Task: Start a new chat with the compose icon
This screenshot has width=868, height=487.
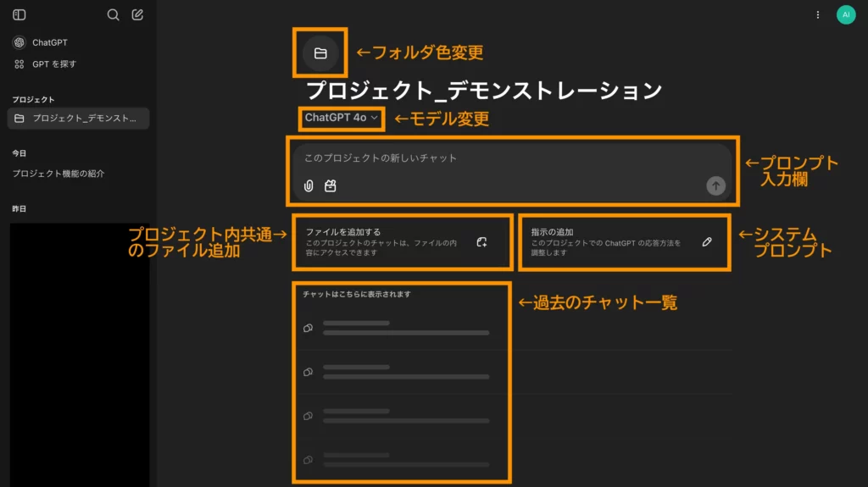Action: click(x=137, y=14)
